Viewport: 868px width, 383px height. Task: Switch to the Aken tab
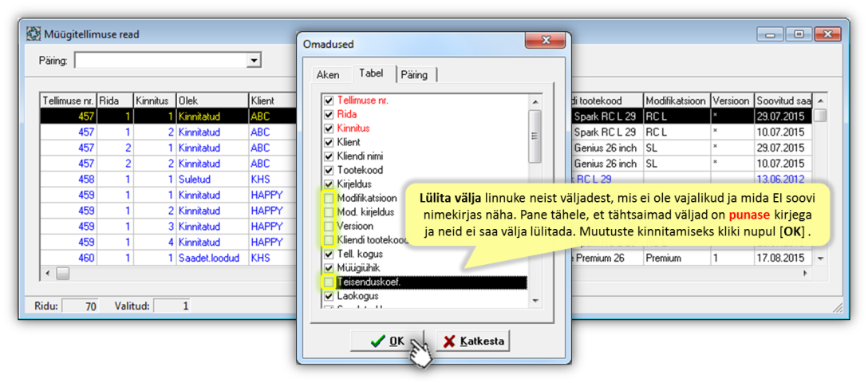pos(328,75)
